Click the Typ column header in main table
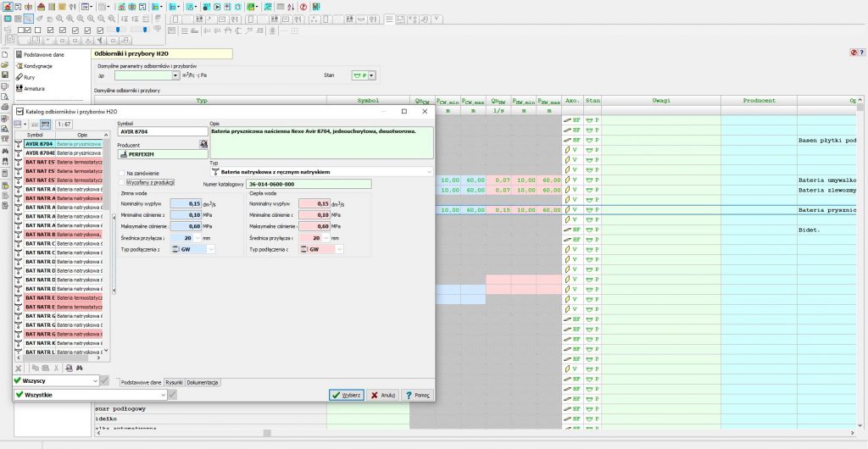Screen dimensions: 868x449 click(202, 101)
